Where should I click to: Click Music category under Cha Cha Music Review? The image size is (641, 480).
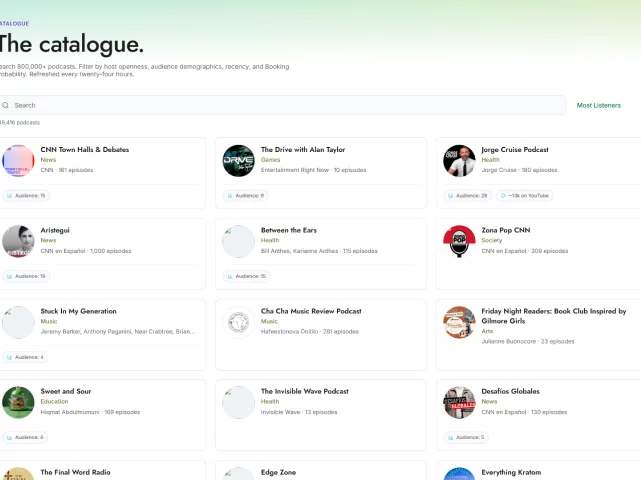point(269,321)
